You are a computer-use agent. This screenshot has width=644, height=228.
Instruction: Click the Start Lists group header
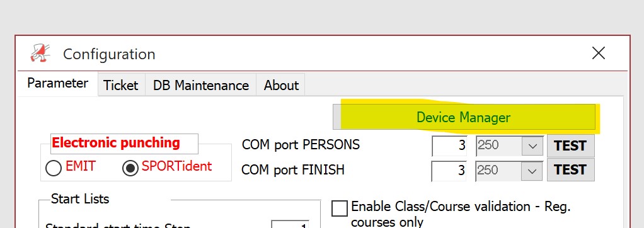80,199
